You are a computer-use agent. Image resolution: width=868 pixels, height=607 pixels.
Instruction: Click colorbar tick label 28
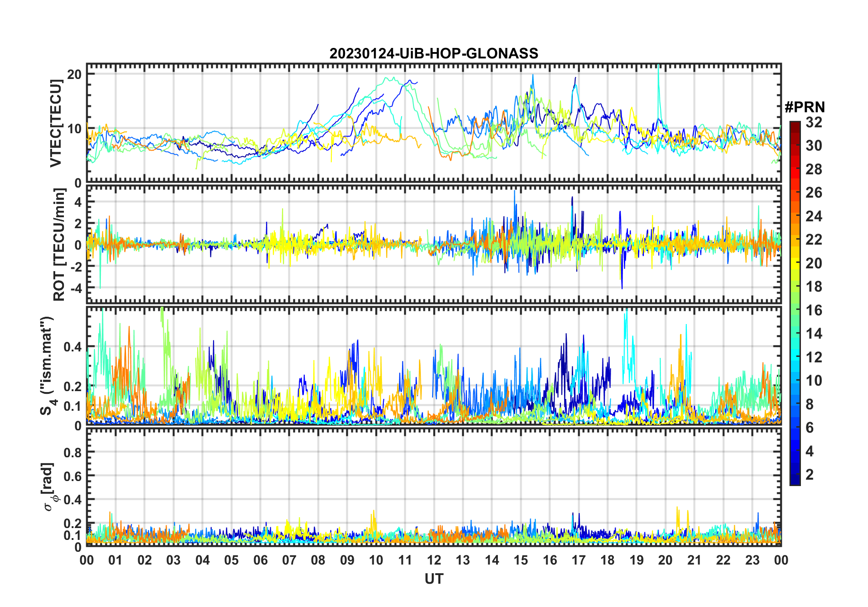tap(814, 169)
